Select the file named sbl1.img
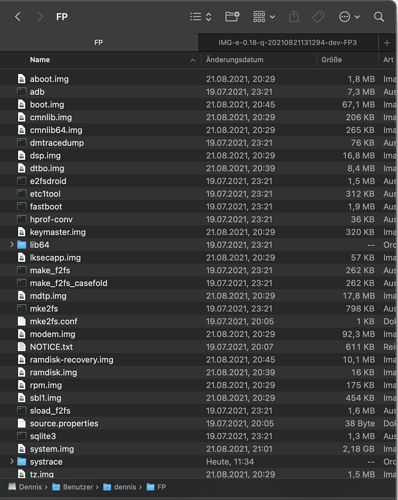This screenshot has height=500, width=398. (45, 398)
